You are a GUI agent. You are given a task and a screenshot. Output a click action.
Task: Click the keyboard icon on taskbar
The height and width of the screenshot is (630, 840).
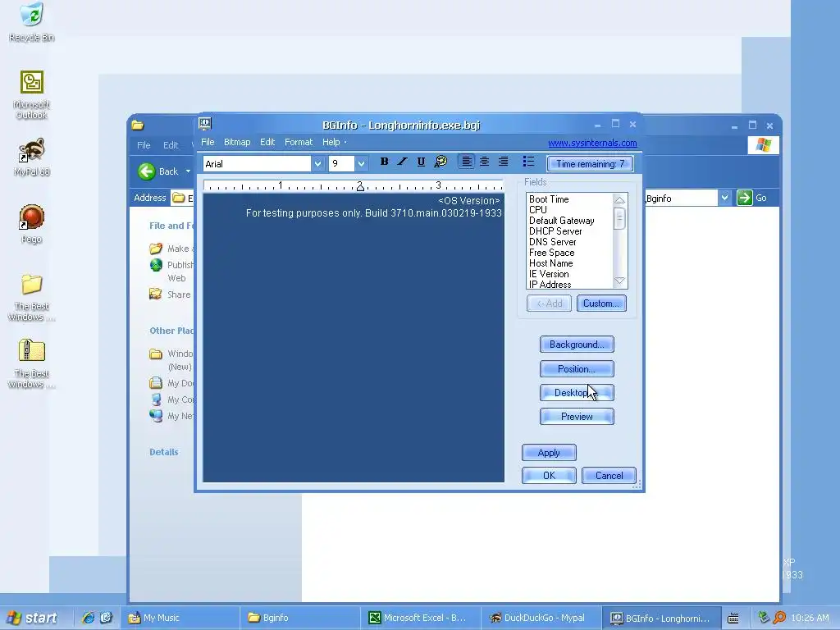tap(733, 619)
